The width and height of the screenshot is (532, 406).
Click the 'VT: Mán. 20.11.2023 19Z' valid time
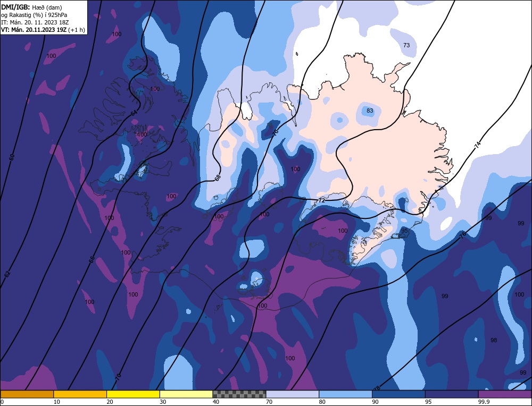[x=34, y=30]
